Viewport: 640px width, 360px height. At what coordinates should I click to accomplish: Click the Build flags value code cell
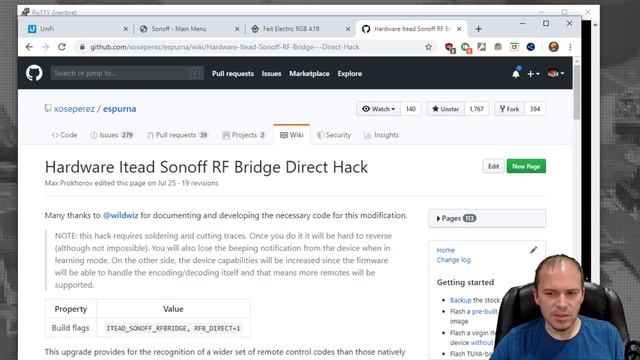click(173, 328)
